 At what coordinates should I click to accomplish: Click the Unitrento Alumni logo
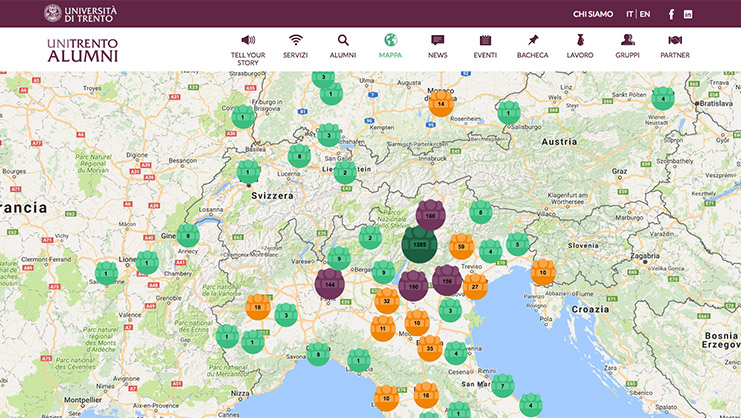pyautogui.click(x=82, y=50)
